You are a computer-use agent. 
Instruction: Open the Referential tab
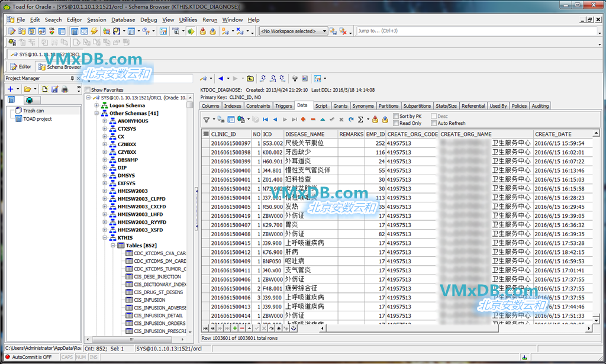(x=473, y=106)
